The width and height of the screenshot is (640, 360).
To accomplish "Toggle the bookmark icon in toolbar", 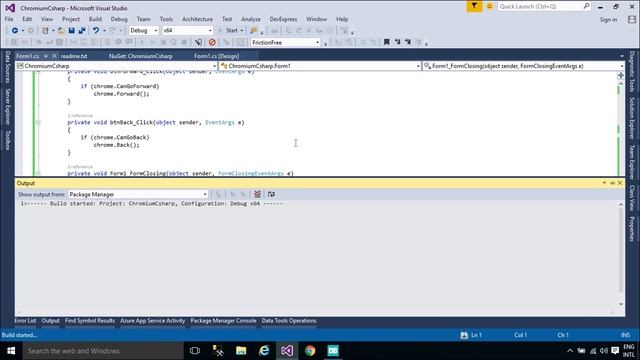I will pyautogui.click(x=387, y=42).
